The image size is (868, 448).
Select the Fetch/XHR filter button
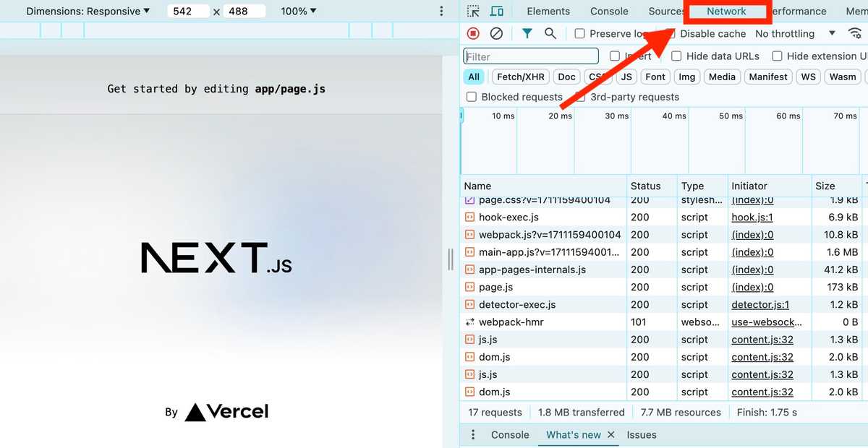(x=521, y=77)
